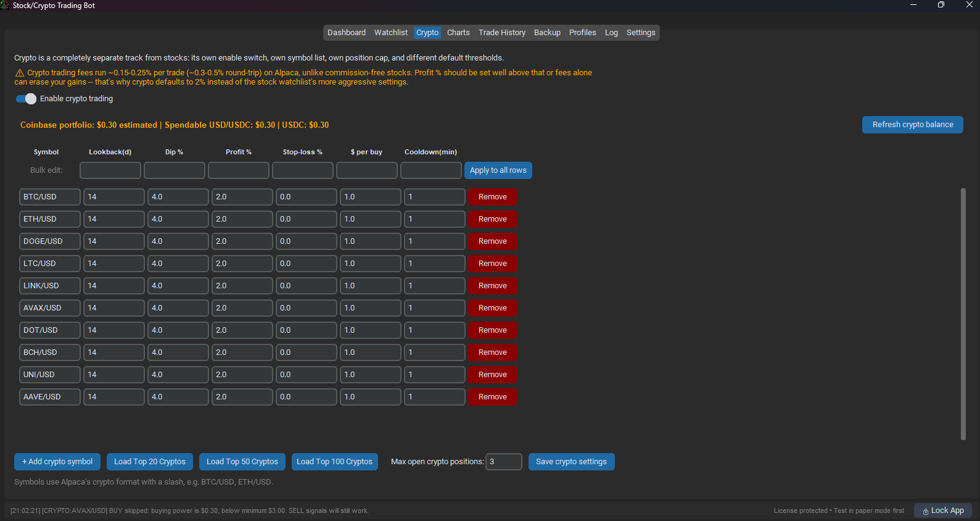Click the LINK/USD Stop-loss field
The height and width of the screenshot is (521, 980).
307,286
